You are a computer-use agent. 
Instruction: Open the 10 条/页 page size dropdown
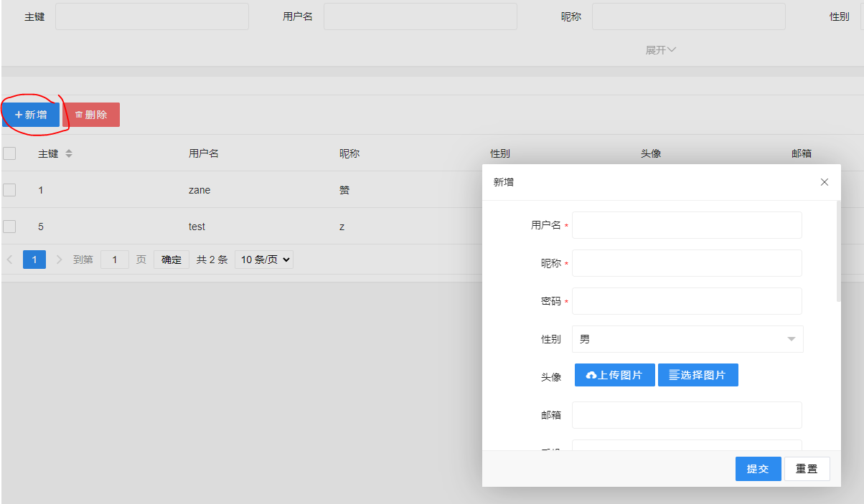pyautogui.click(x=264, y=260)
